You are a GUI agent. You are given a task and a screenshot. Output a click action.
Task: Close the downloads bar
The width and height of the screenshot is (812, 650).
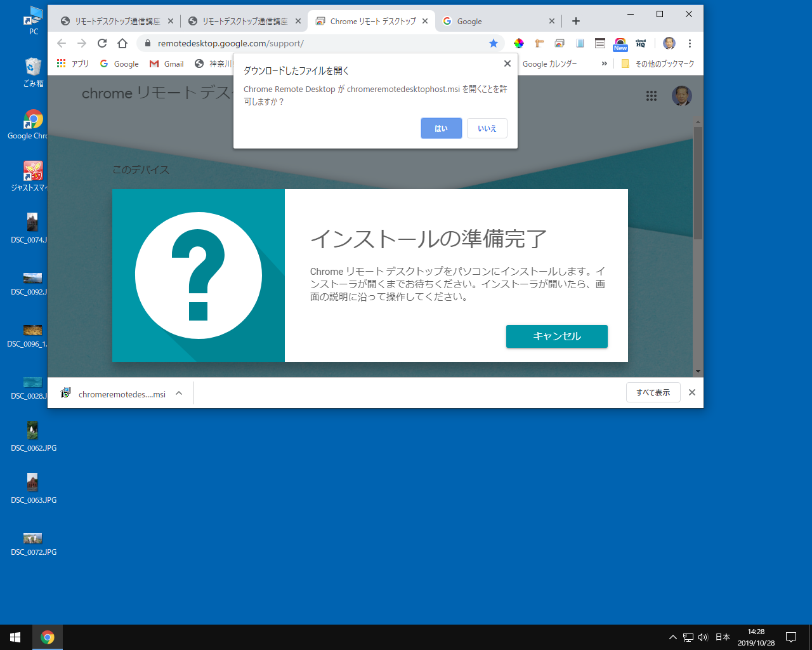[692, 392]
